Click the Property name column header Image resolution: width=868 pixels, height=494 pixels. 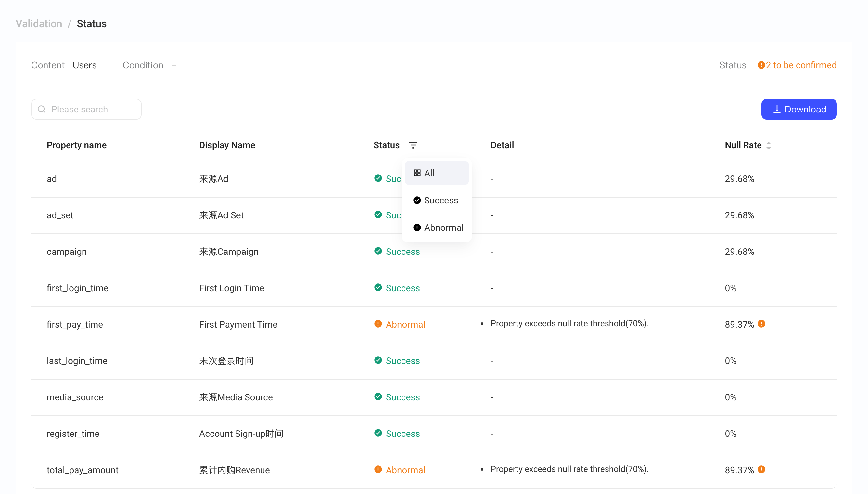77,145
